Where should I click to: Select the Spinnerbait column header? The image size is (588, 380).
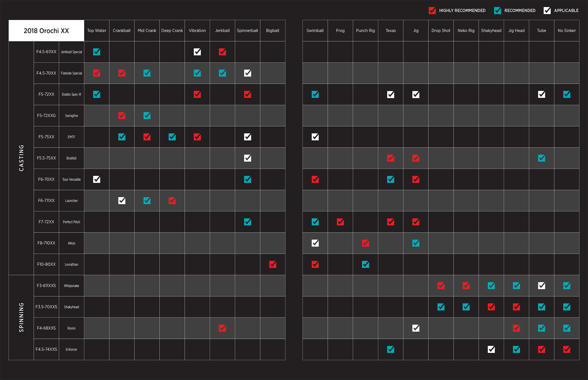click(247, 31)
